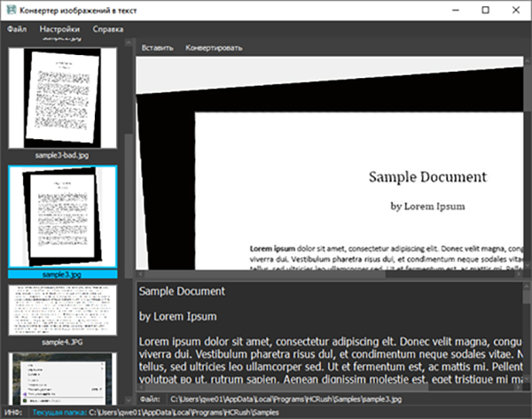Click thumbnail list scroll down arrow
The width and height of the screenshot is (532, 419).
click(x=129, y=400)
